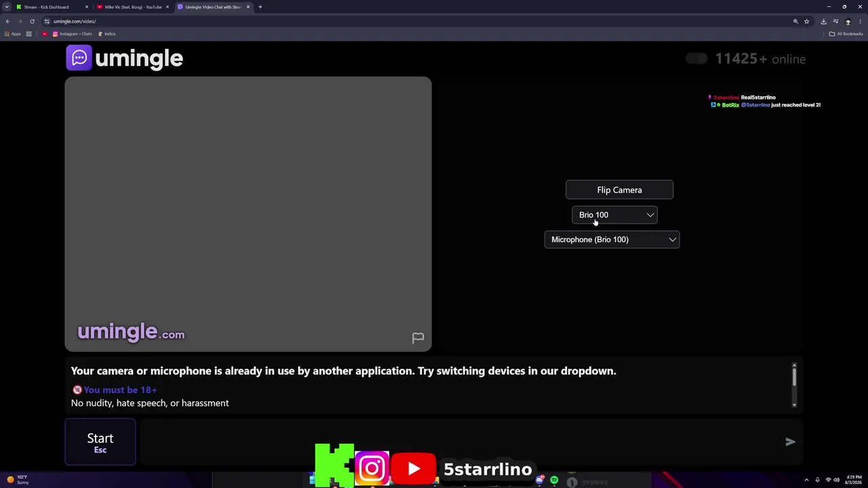Open the zoom indicator in address bar
Screen dimensions: 868x488
tap(795, 21)
